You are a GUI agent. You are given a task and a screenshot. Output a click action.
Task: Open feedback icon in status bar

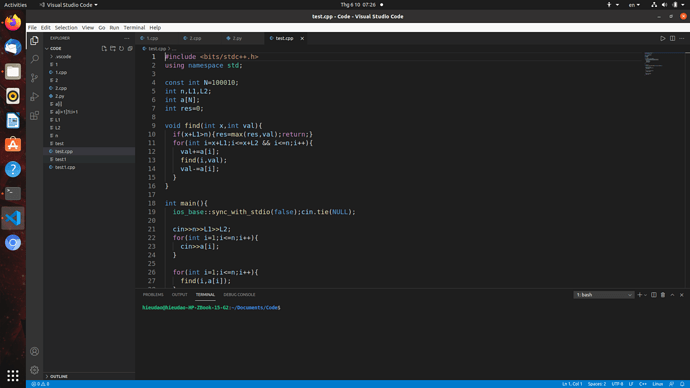(672, 384)
